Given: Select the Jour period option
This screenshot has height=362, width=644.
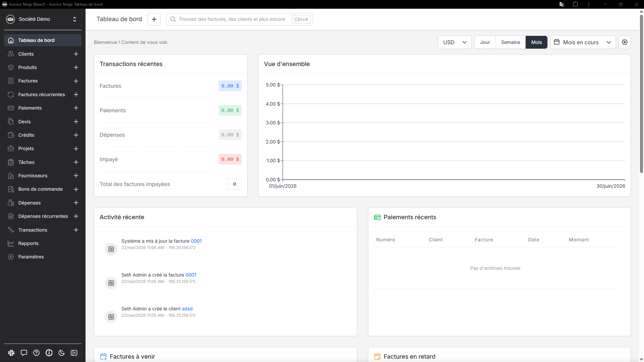Looking at the screenshot, I should (485, 42).
